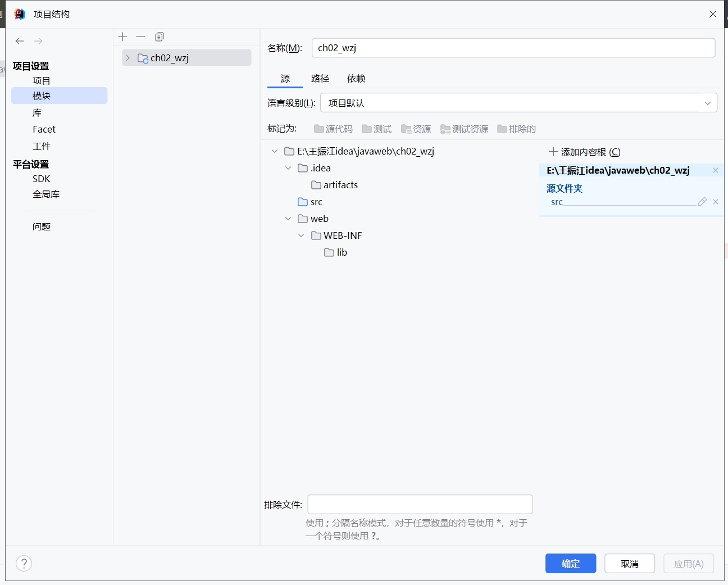The height and width of the screenshot is (585, 728).
Task: Click the edit pencil icon for src
Action: (x=702, y=202)
